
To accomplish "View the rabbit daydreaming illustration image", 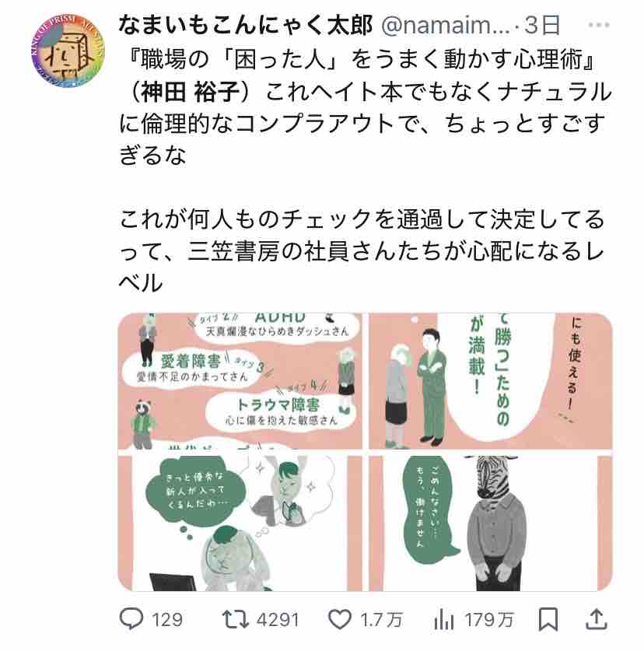I will tap(240, 523).
